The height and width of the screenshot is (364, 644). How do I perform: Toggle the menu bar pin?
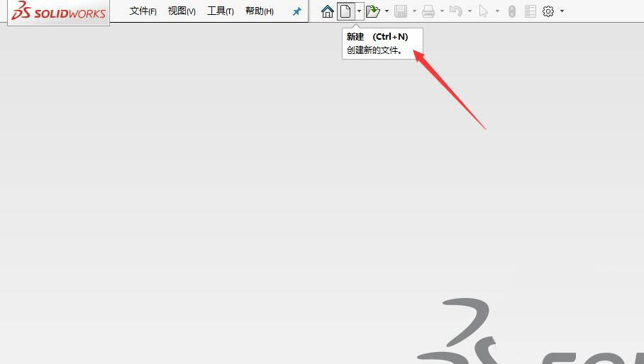[x=297, y=11]
